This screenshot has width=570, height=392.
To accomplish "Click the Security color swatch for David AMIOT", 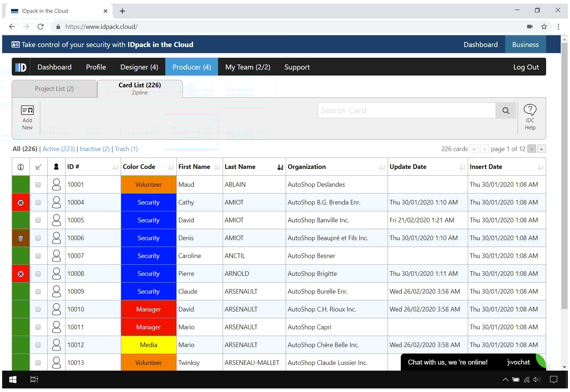I will point(148,220).
